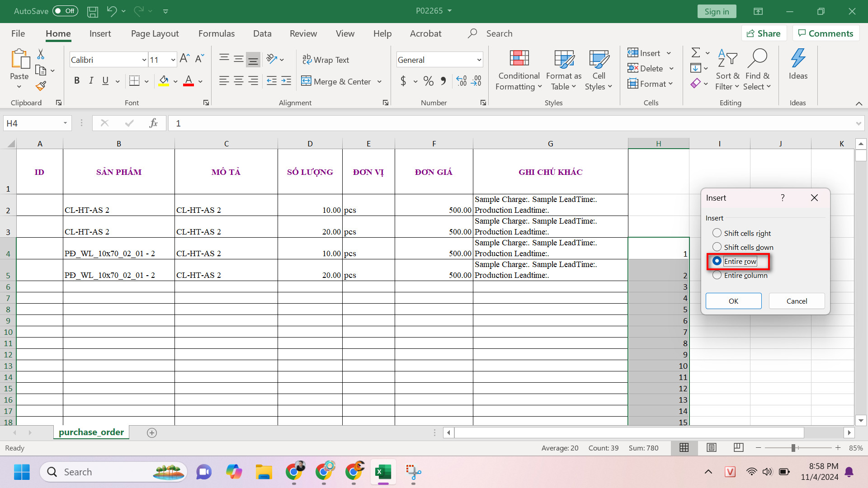Click the Format Painter brush icon
This screenshot has height=488, width=868.
(41, 85)
